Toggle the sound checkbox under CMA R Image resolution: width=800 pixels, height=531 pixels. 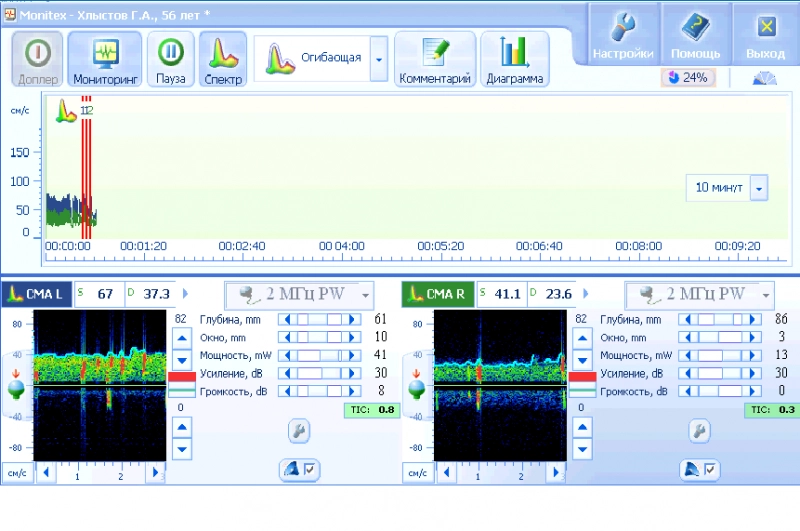click(711, 469)
